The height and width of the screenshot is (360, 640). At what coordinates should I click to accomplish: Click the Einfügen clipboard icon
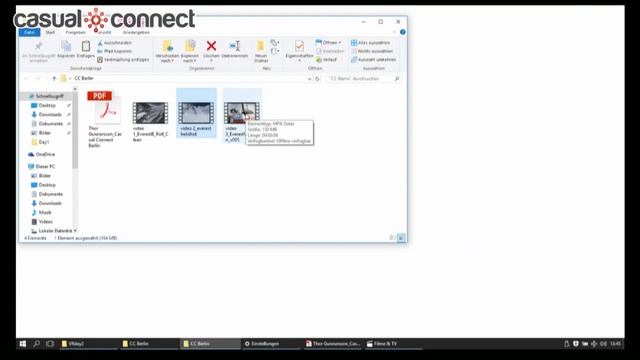point(86,46)
